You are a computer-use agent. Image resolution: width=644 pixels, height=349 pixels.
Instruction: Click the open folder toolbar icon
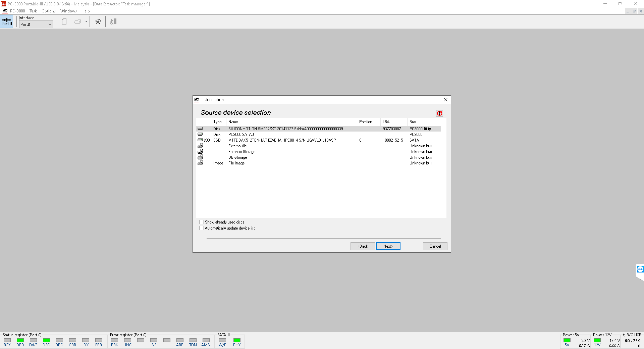77,21
